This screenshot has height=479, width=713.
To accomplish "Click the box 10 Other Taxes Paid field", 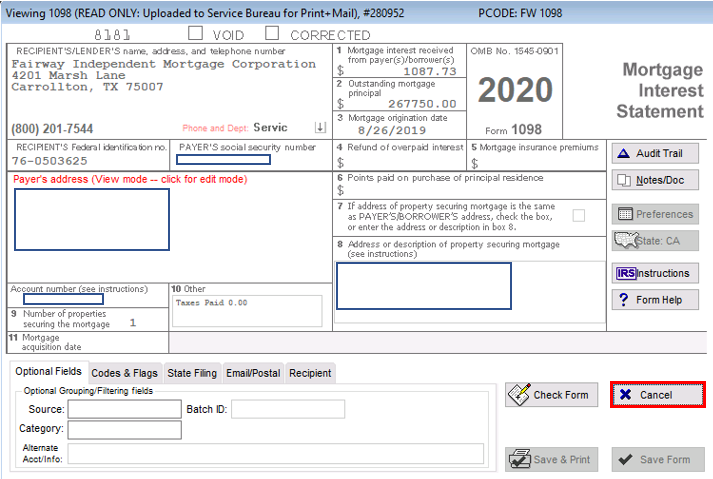I will click(x=247, y=311).
